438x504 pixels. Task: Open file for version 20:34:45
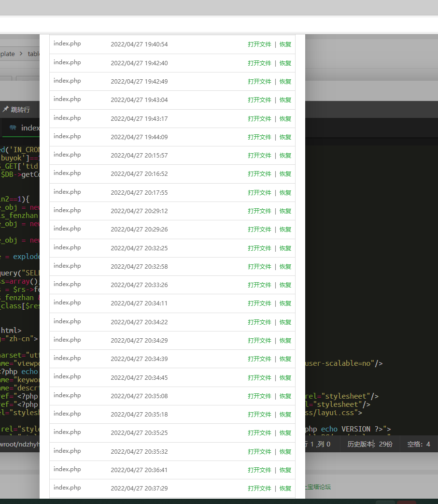pyautogui.click(x=259, y=378)
